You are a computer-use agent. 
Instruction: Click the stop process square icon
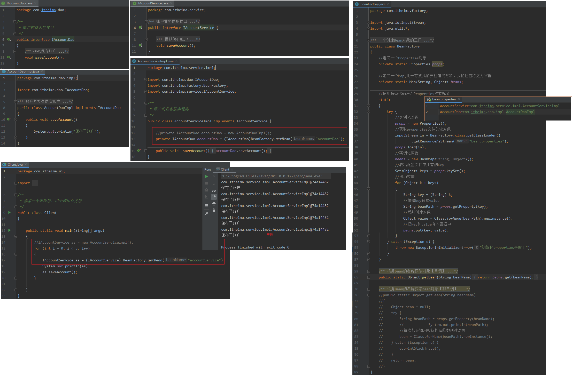tap(206, 183)
